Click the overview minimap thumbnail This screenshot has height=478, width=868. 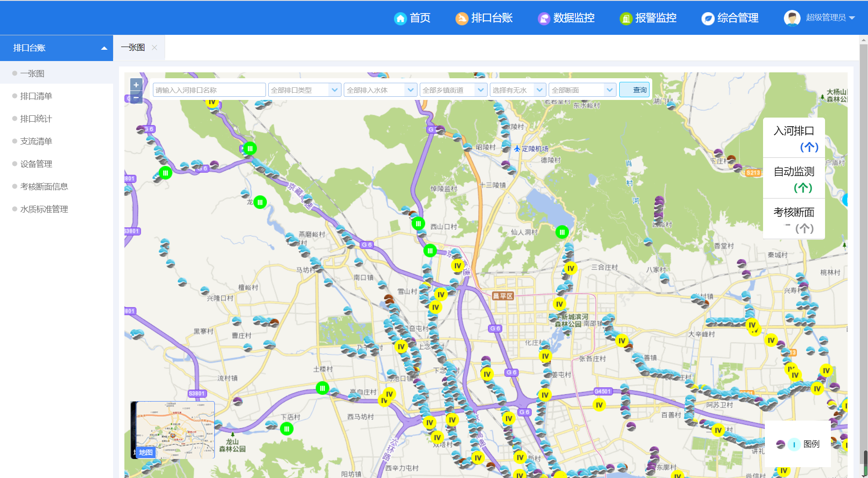pyautogui.click(x=175, y=430)
